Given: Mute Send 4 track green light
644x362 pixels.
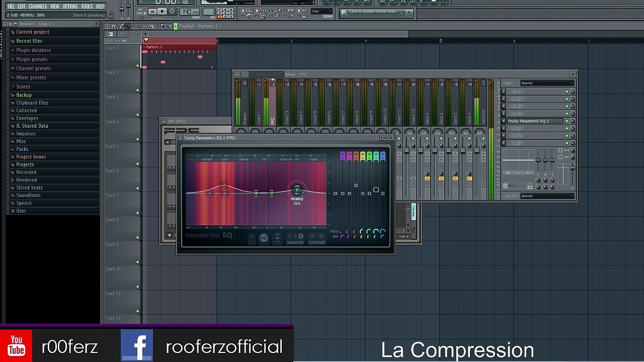Looking at the screenshot, I should tap(469, 139).
